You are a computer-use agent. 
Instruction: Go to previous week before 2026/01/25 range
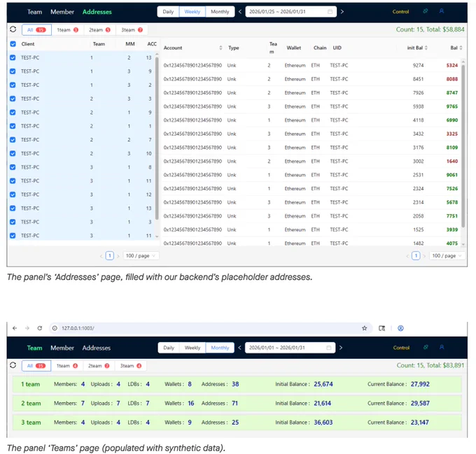240,11
